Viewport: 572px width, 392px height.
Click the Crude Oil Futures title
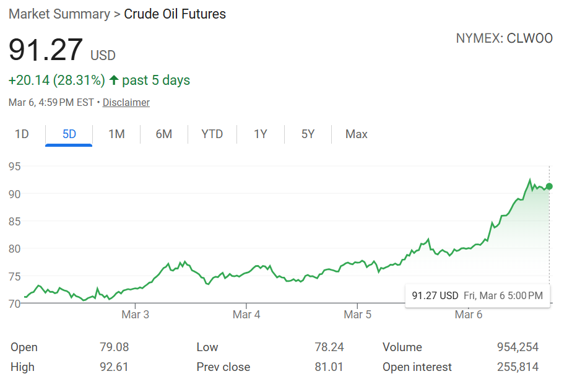coord(175,14)
